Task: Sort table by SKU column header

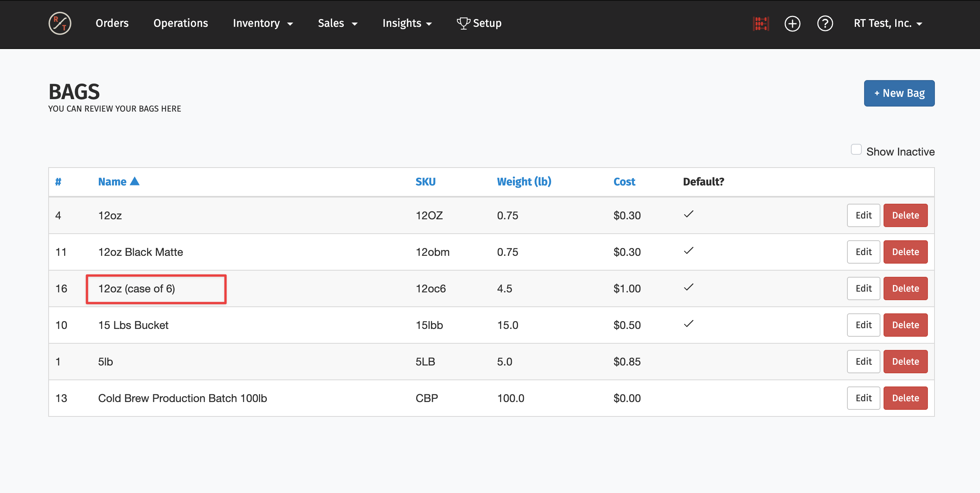Action: point(425,182)
